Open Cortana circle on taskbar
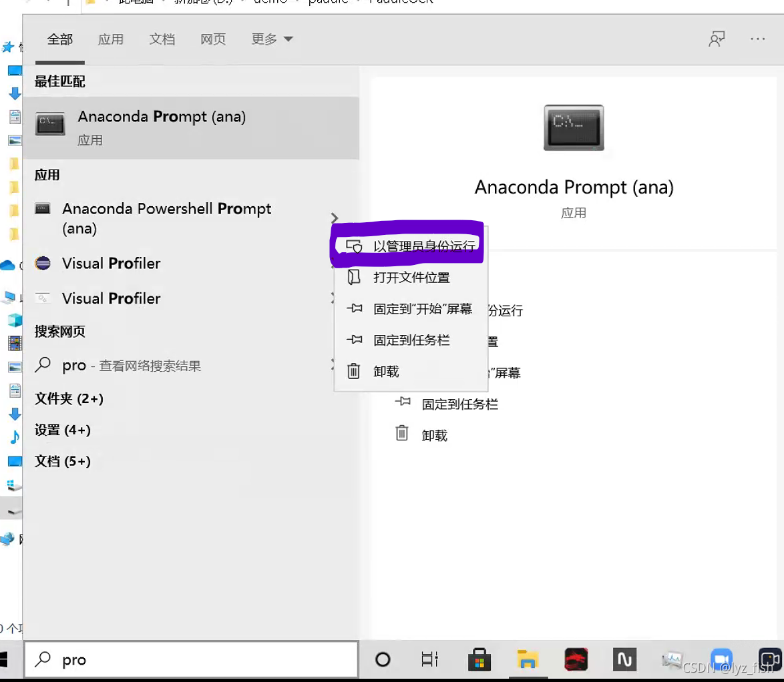Viewport: 784px width, 682px height. [383, 659]
